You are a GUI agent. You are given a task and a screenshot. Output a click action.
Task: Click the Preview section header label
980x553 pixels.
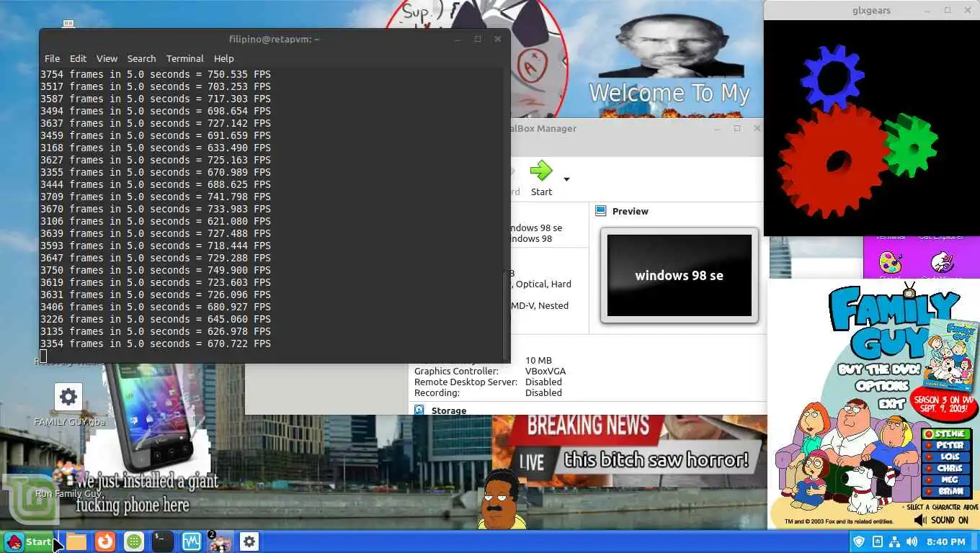point(631,211)
